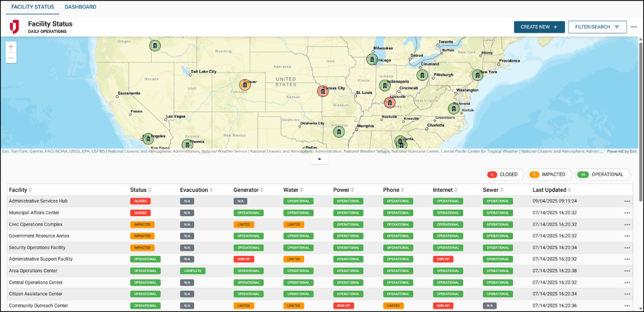
Task: Toggle the Closed status filter chip
Action: coord(503,174)
